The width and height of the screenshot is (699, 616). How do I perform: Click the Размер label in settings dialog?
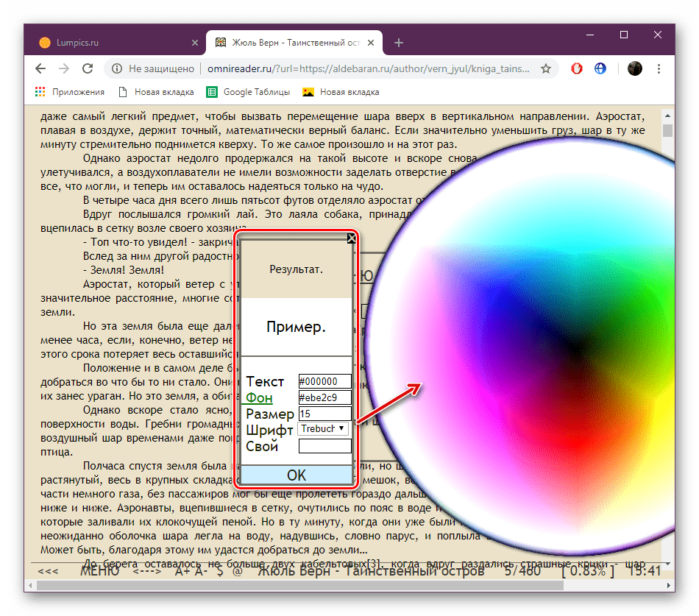(270, 414)
